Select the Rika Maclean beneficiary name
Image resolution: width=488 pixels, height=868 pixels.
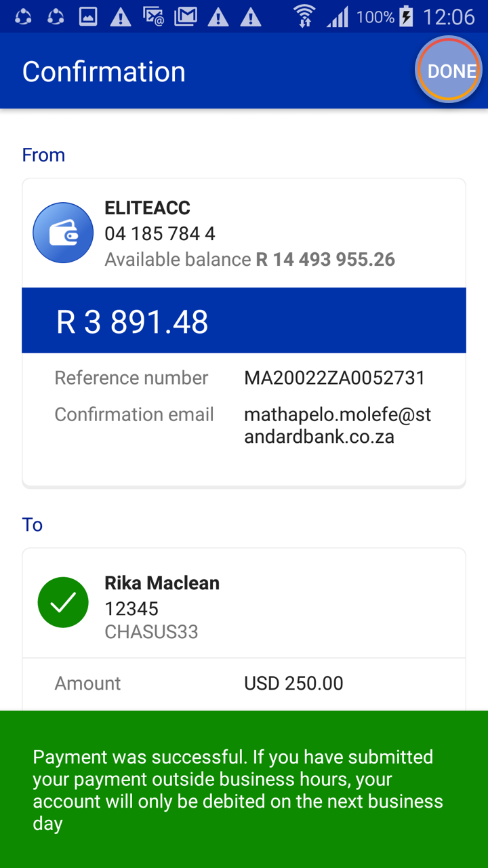[162, 583]
